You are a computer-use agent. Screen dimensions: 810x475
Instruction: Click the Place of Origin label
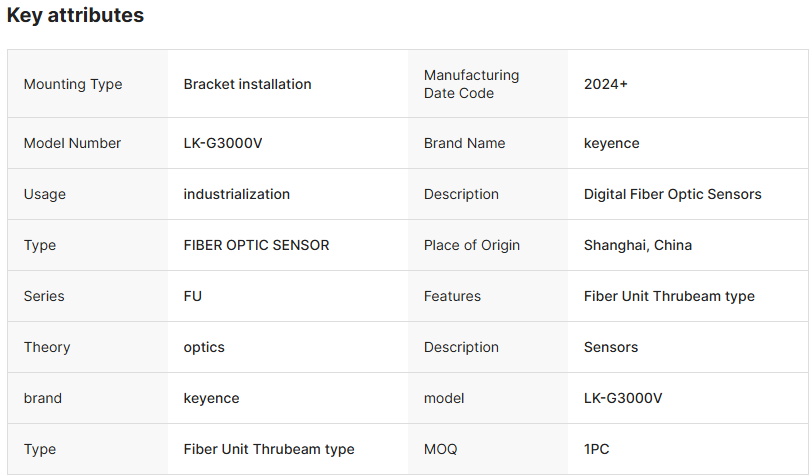472,245
